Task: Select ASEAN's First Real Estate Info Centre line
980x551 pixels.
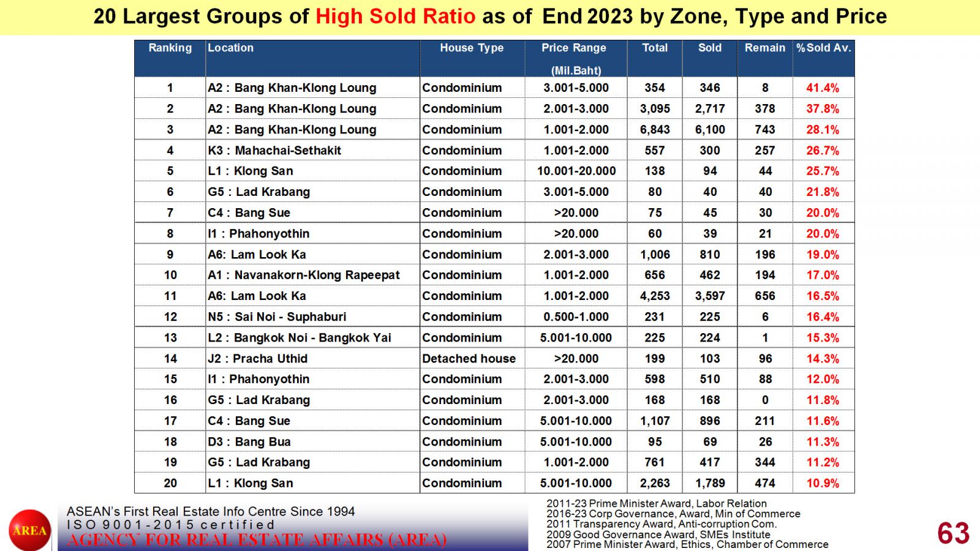Action: tap(211, 511)
